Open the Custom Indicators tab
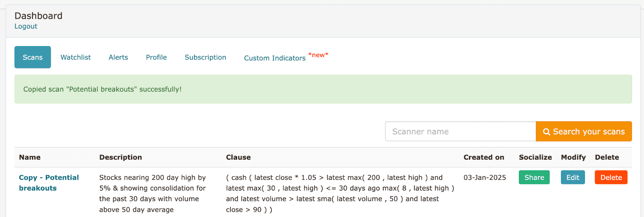Screen dimensions: 644x217 (275, 58)
